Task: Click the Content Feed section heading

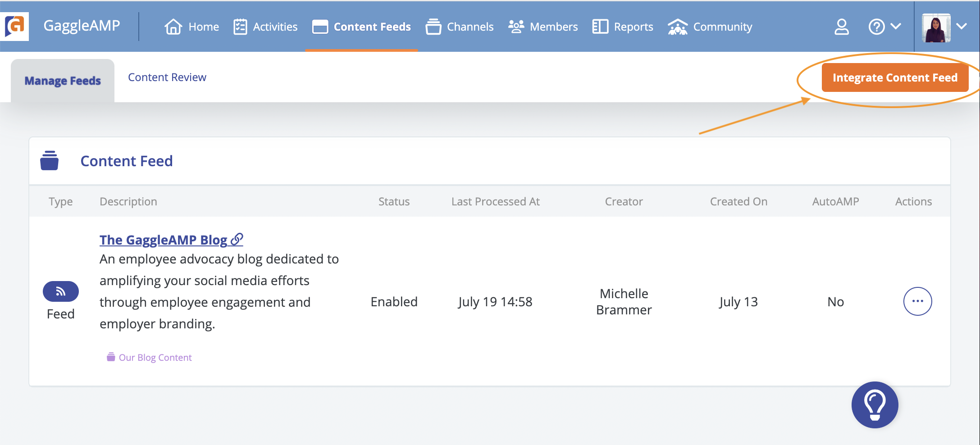Action: click(127, 161)
